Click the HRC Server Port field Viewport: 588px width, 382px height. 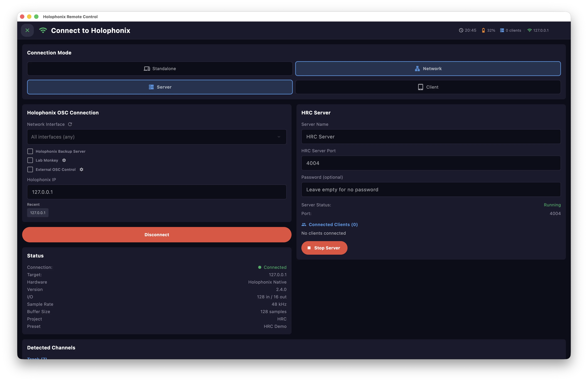431,163
